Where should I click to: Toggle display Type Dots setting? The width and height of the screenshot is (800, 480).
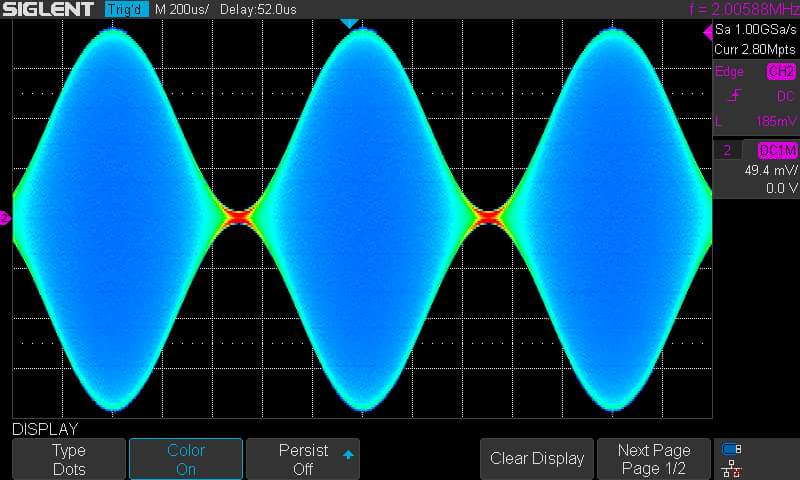point(69,459)
